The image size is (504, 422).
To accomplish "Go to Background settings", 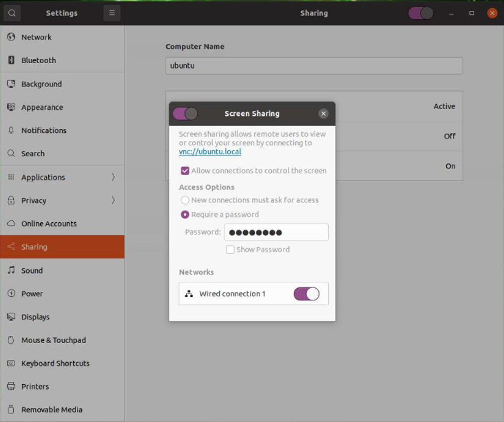I will (63, 84).
